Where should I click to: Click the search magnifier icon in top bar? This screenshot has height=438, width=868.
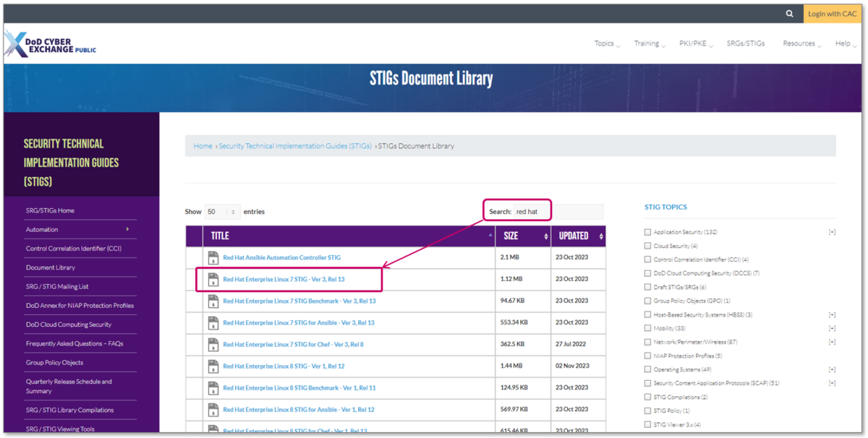[x=790, y=14]
